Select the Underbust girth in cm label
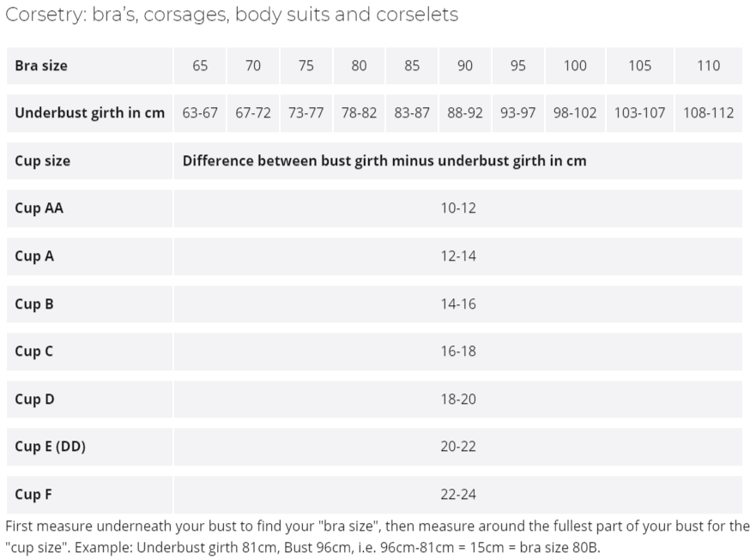The height and width of the screenshot is (559, 756). click(90, 112)
